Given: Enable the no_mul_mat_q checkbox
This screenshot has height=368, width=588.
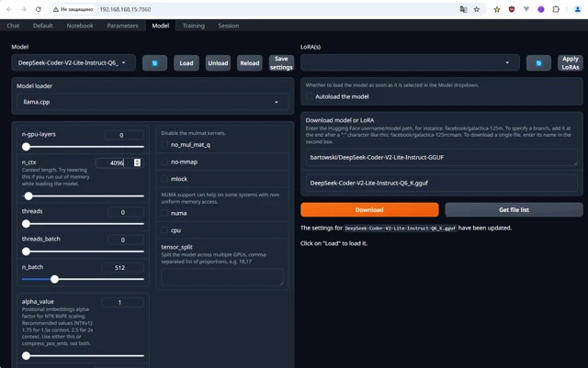Looking at the screenshot, I should pos(164,145).
